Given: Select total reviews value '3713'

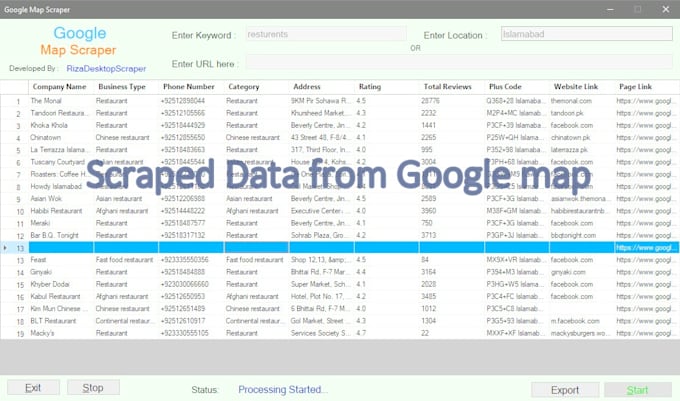Looking at the screenshot, I should [x=452, y=235].
